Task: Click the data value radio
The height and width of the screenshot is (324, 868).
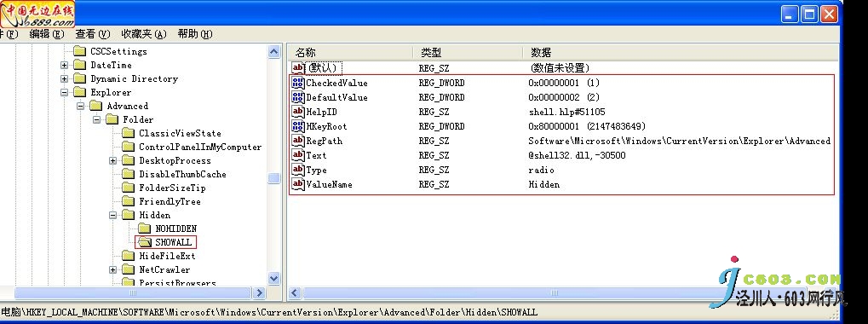Action: [542, 170]
